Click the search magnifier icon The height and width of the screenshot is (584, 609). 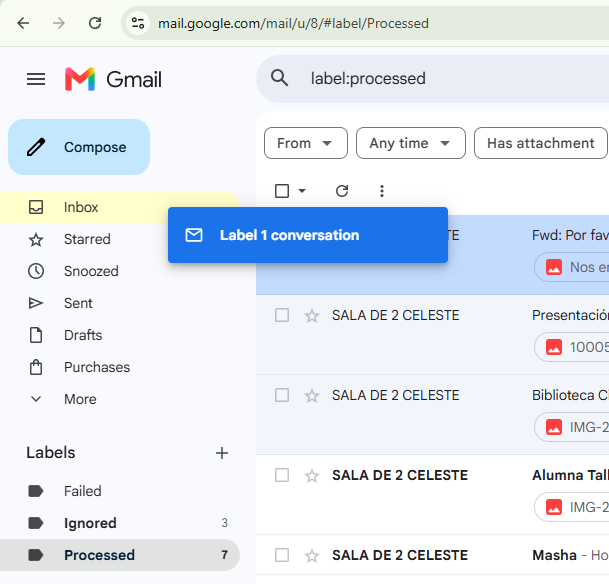coord(279,78)
